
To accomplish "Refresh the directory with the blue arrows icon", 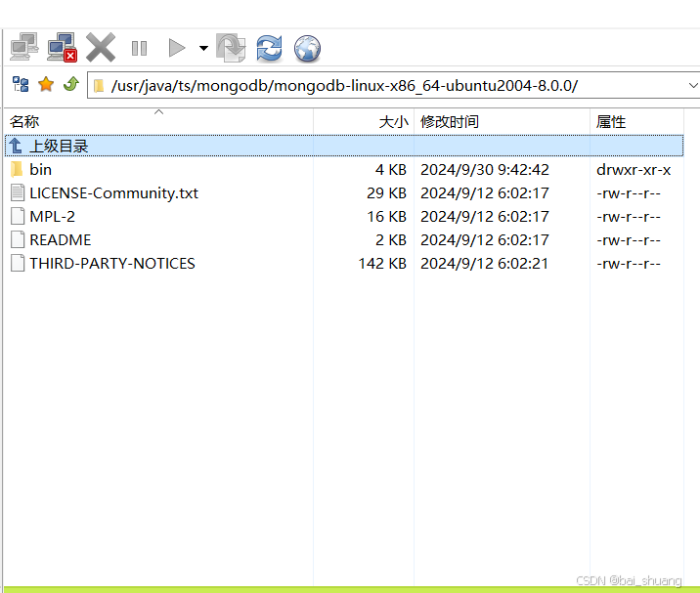I will click(x=269, y=48).
